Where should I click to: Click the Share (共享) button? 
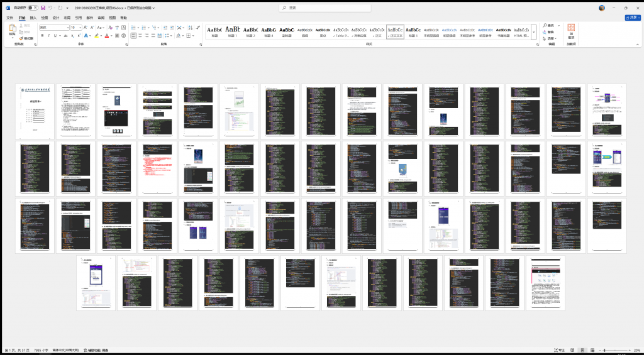(631, 18)
